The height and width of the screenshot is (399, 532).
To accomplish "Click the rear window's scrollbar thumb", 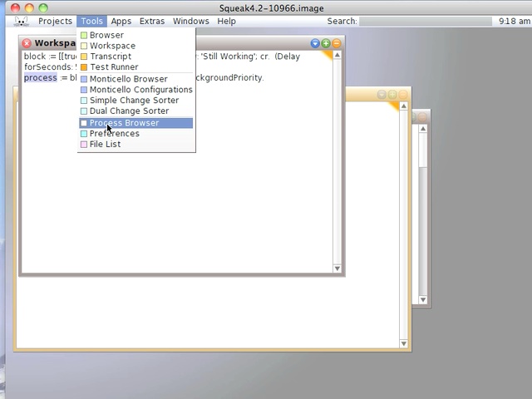I will (423, 150).
